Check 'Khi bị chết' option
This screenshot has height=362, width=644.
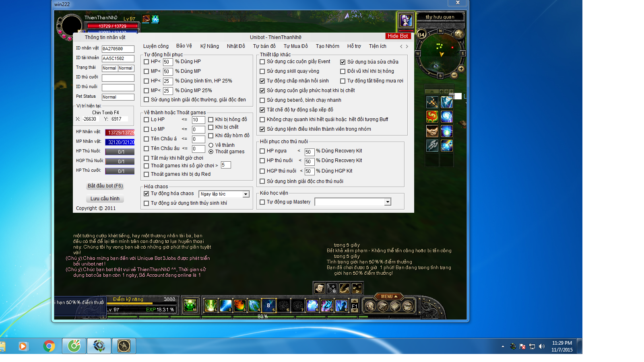[211, 128]
